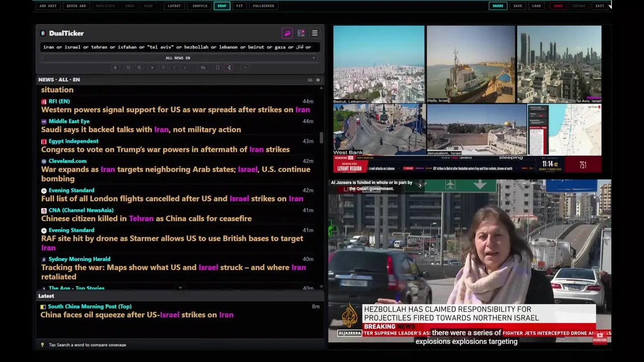
Task: Open Congress vote on war powers headline
Action: 166,149
